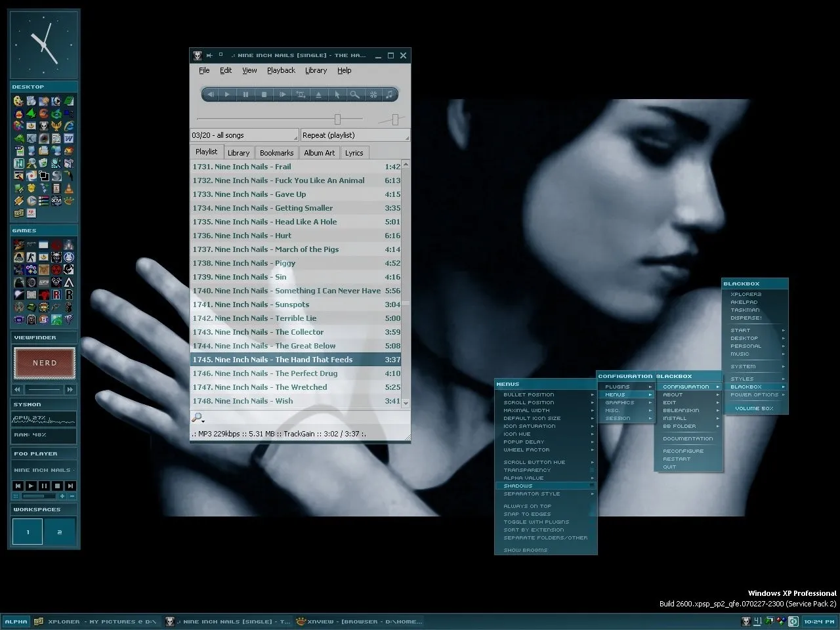
Task: Open the Repeat (playlist) order dropdown
Action: 354,135
